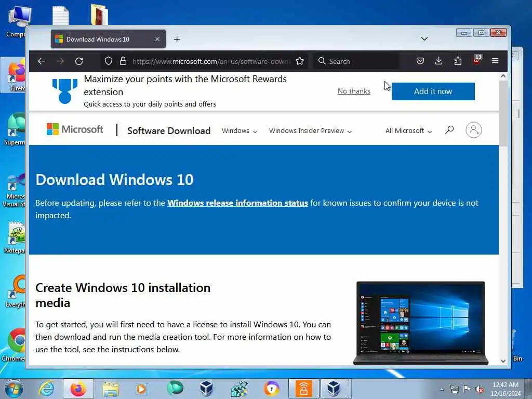Open the media player taskbar icon
Viewport: 532px width, 399px height.
[x=141, y=389]
